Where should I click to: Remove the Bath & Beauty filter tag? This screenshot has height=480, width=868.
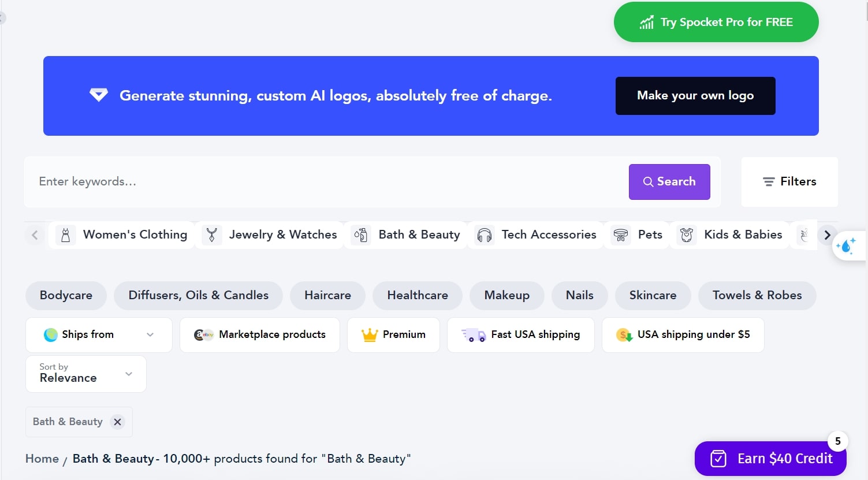117,422
